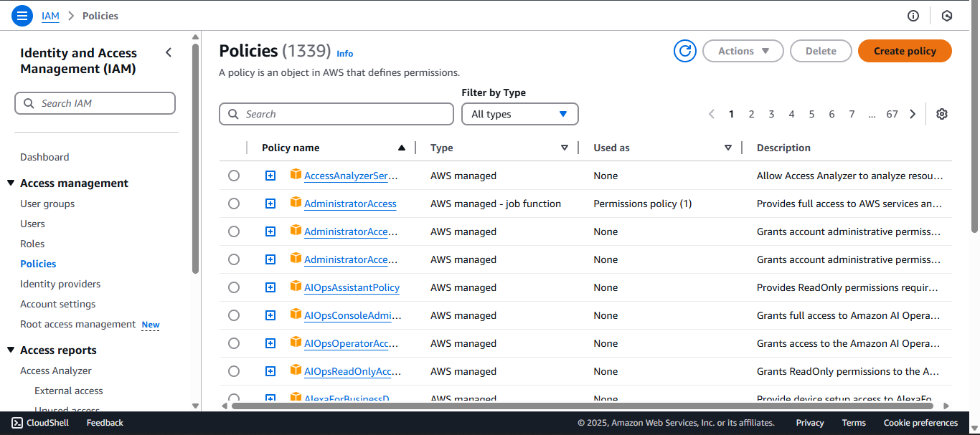Click the orange policy icon beside AIOpsAssistantPolicy
Viewport: 980px width, 435px height.
[x=296, y=286]
